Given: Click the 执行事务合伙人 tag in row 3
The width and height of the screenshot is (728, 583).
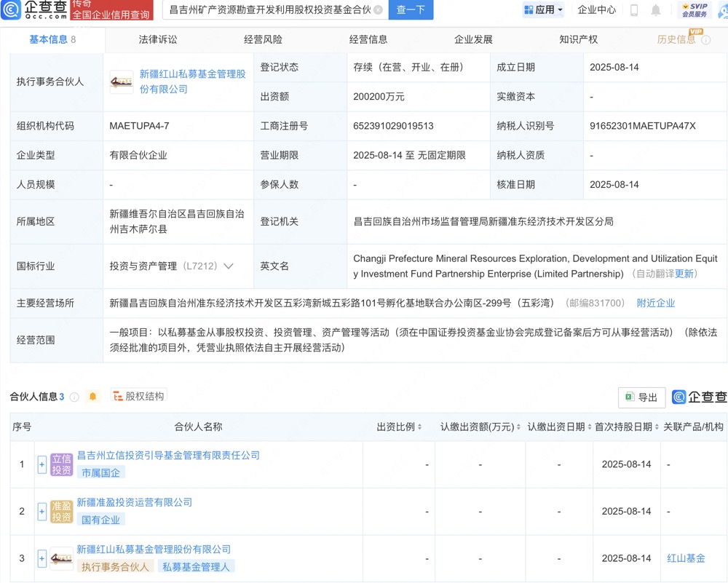Looking at the screenshot, I should (x=115, y=567).
